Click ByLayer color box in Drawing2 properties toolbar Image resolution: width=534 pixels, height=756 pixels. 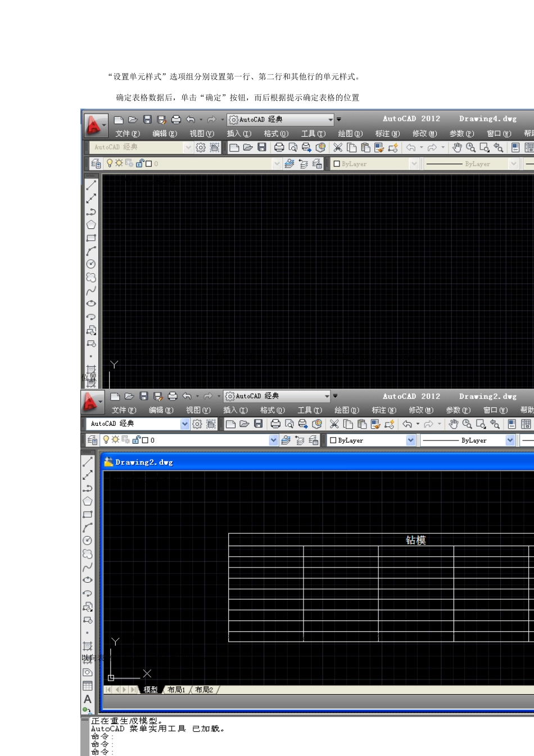click(x=333, y=440)
